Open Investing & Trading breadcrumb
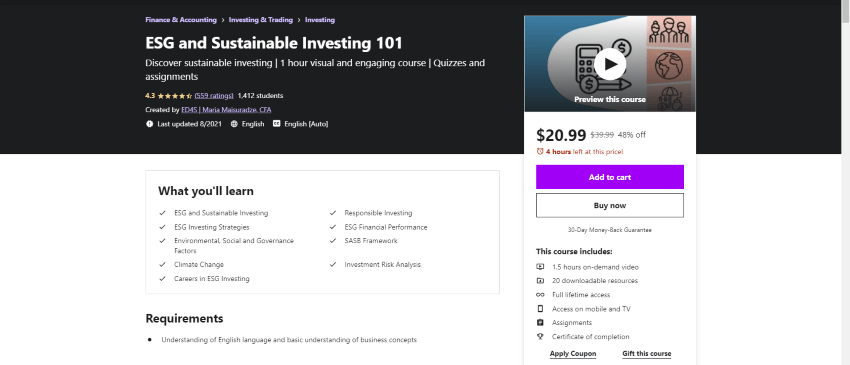The height and width of the screenshot is (365, 850). (x=261, y=20)
